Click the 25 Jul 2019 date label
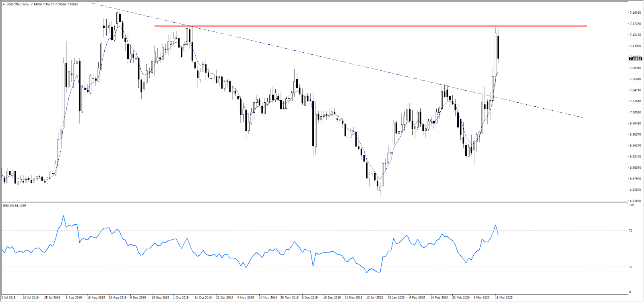 coord(52,298)
